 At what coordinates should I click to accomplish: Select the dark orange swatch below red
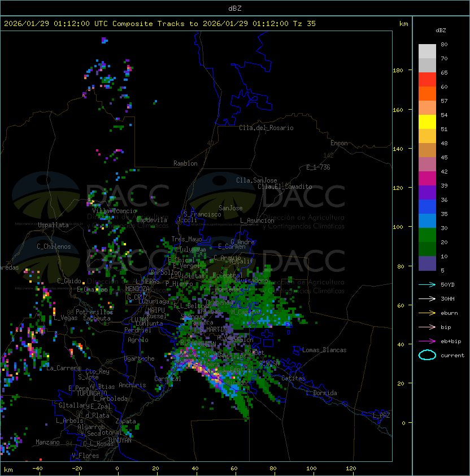click(427, 94)
